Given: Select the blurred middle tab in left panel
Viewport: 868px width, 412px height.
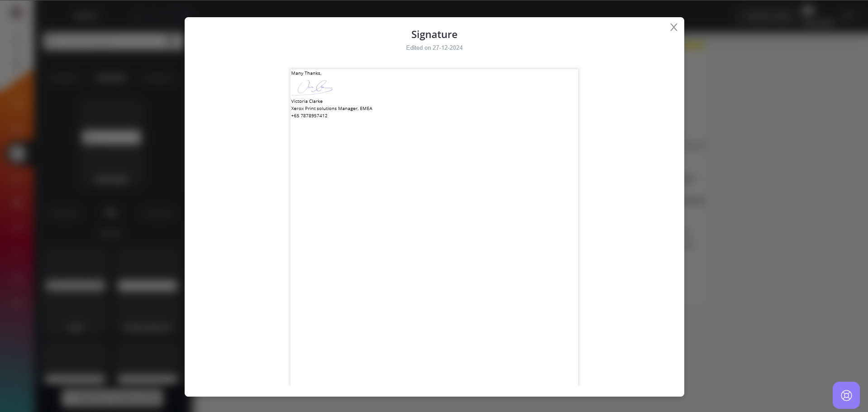Looking at the screenshot, I should 111,78.
